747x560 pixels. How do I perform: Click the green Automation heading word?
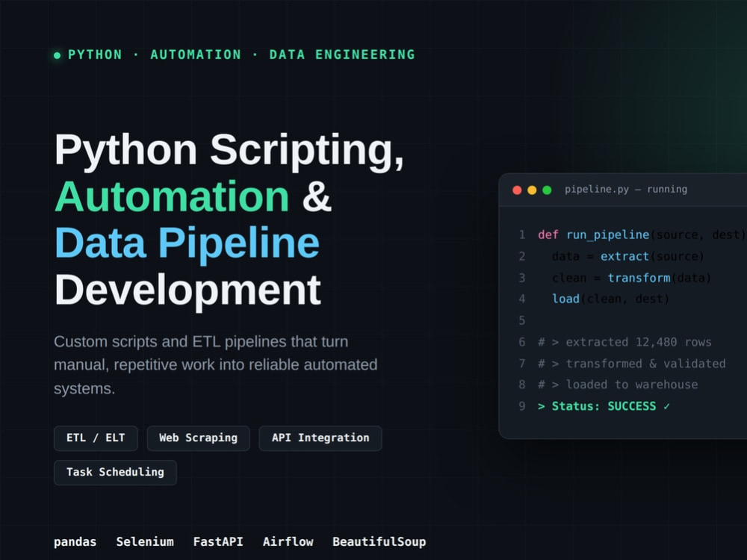(x=172, y=196)
